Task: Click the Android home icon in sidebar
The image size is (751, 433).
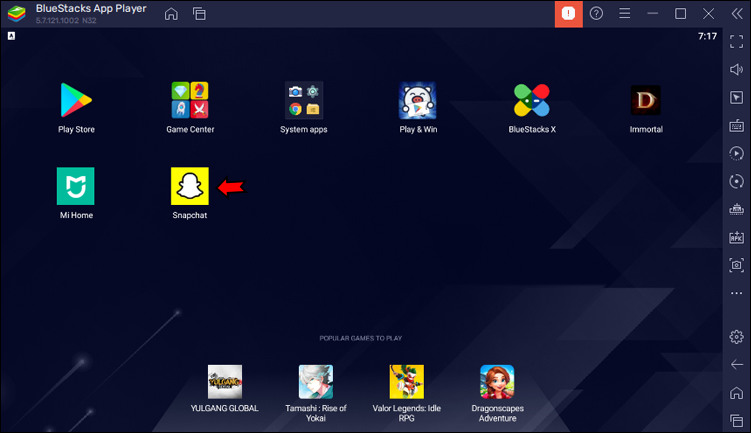Action: coord(737,393)
